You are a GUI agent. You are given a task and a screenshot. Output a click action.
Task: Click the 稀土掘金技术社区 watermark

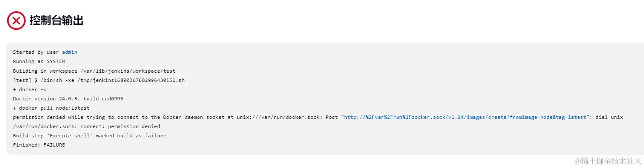608,161
